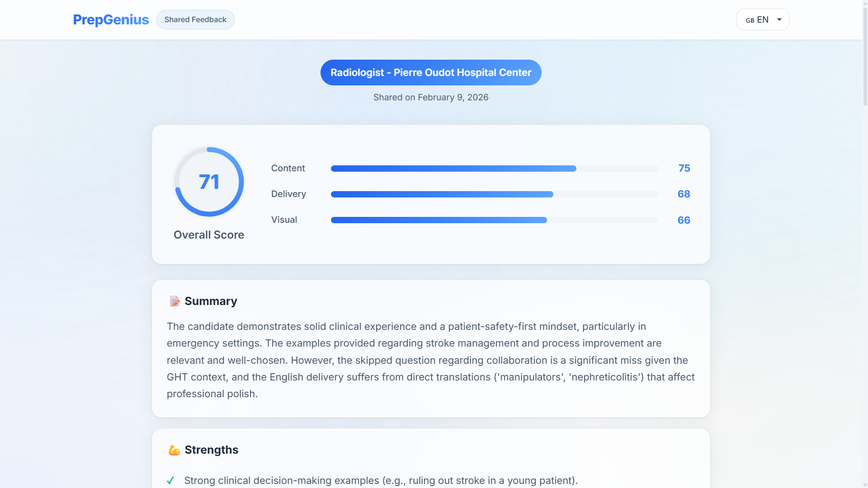The height and width of the screenshot is (488, 868).
Task: Click the Radiologist position title pill
Action: point(430,72)
